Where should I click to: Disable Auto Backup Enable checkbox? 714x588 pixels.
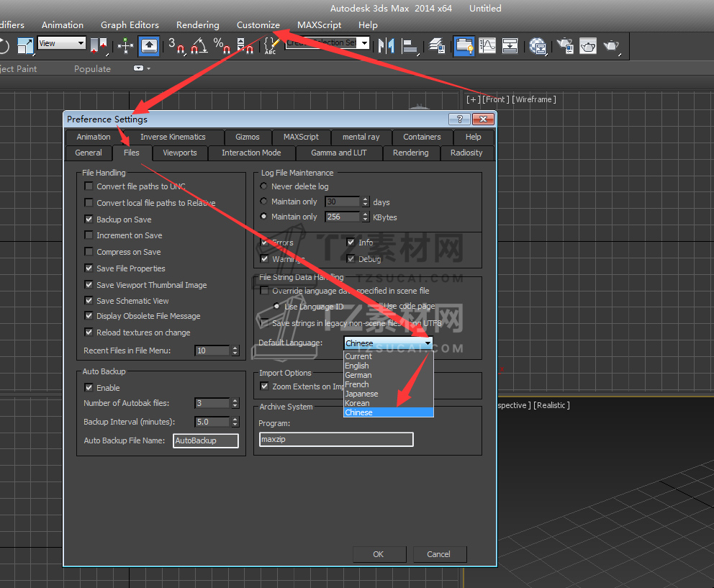[89, 387]
